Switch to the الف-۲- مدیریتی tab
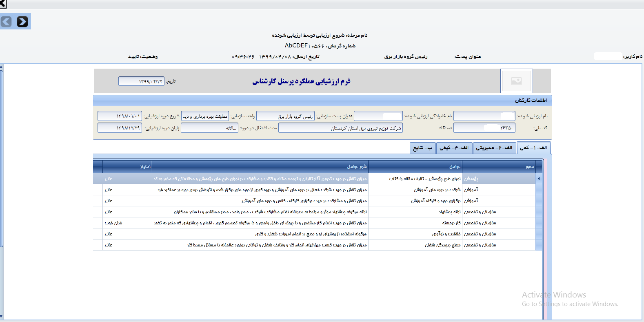The height and width of the screenshot is (322, 644). click(494, 148)
